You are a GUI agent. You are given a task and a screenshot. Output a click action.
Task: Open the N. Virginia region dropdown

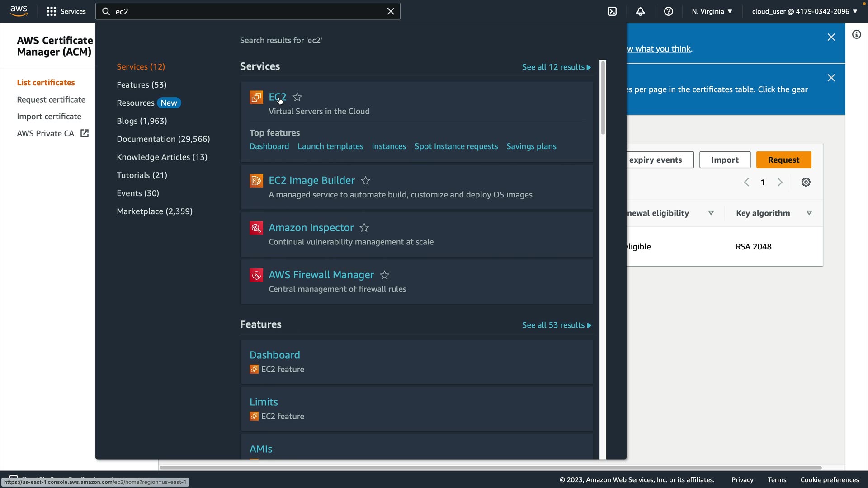coord(712,11)
